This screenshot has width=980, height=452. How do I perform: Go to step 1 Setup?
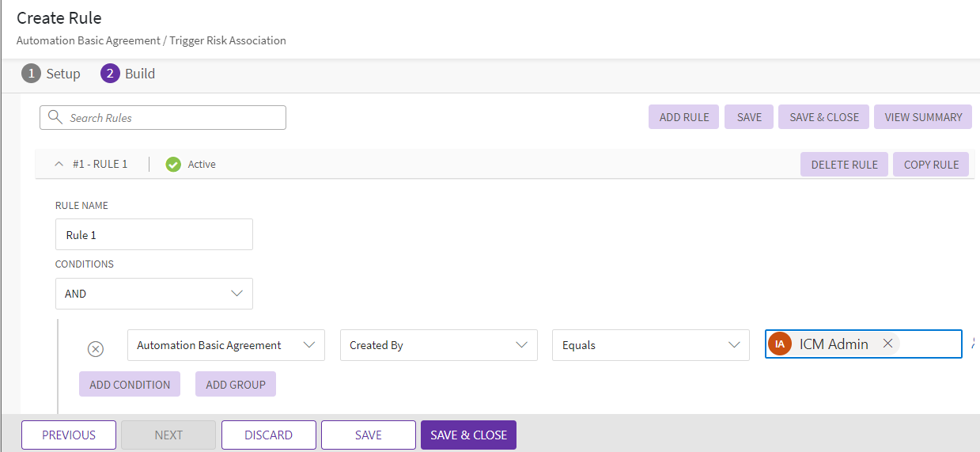point(51,74)
